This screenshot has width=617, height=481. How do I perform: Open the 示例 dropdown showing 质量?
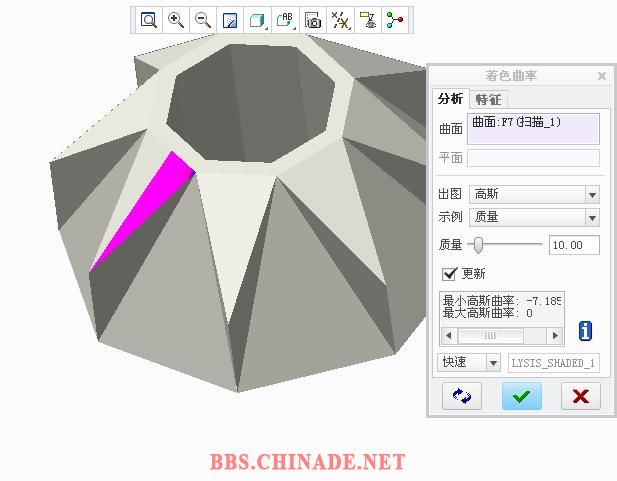pyautogui.click(x=534, y=217)
